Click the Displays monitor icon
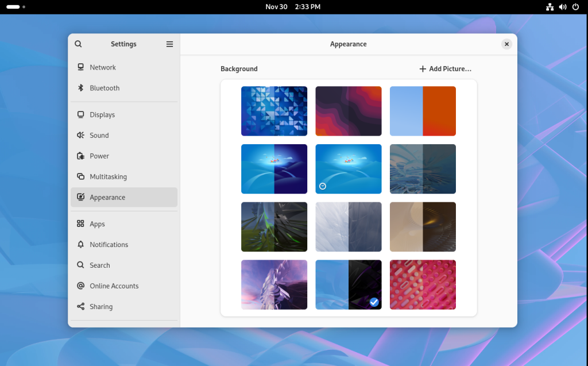 pyautogui.click(x=80, y=115)
